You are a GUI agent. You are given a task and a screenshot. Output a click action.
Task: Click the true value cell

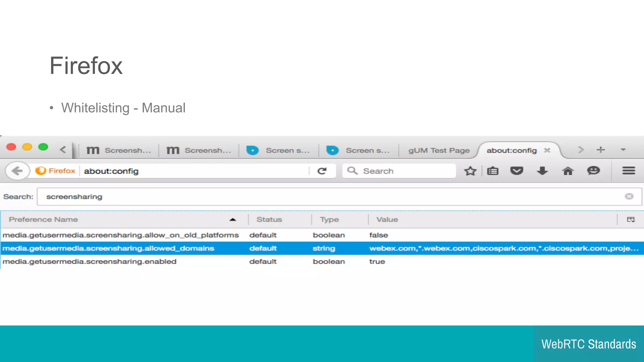pyautogui.click(x=377, y=261)
